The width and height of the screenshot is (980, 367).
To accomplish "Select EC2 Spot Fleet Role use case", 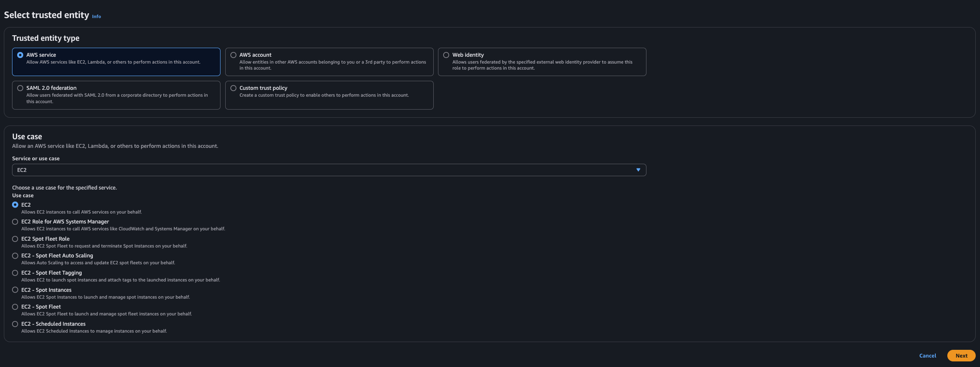I will click(15, 239).
